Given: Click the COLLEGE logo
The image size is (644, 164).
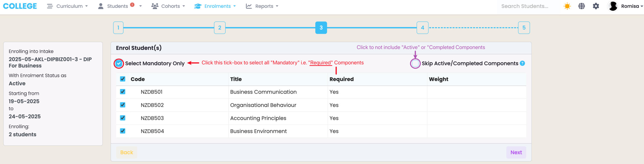Looking at the screenshot, I should (x=20, y=6).
